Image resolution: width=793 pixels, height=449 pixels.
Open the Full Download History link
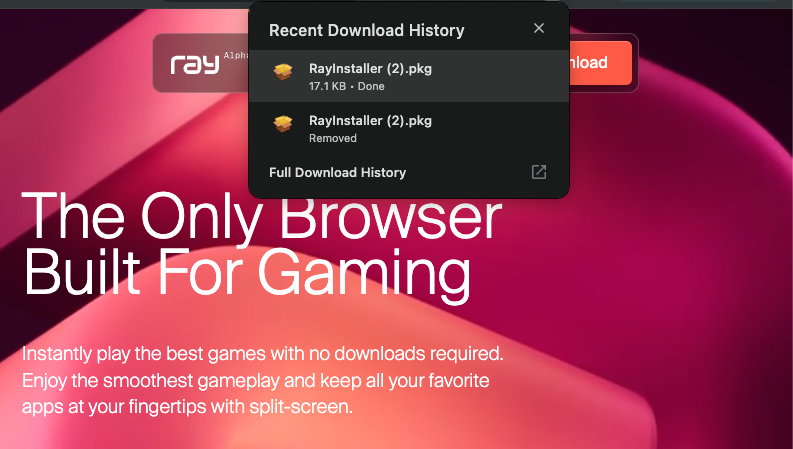[x=337, y=172]
